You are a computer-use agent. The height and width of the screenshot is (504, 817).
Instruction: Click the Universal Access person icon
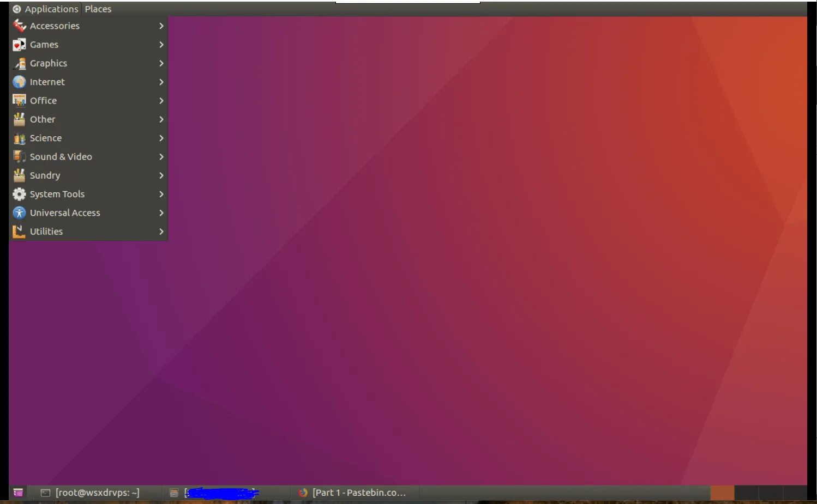19,212
